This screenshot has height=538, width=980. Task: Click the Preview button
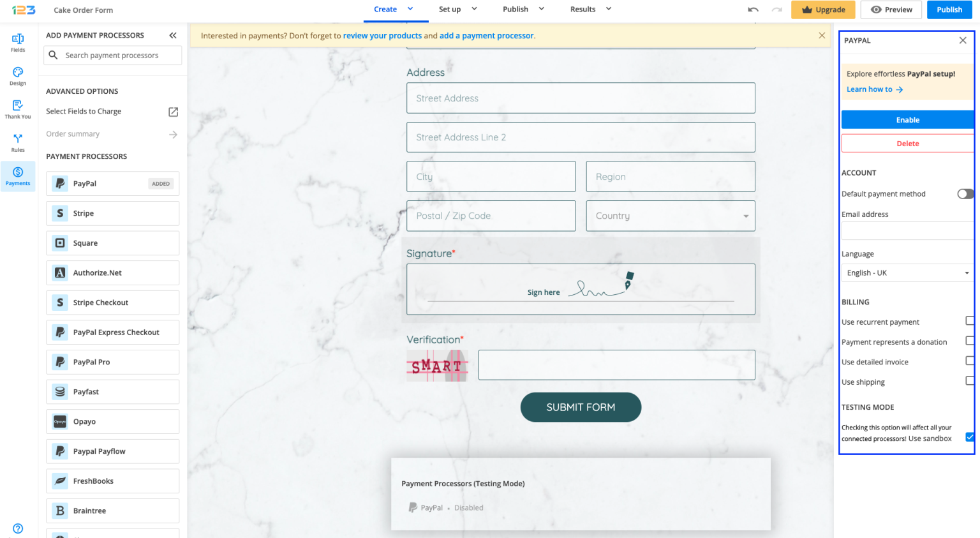891,10
